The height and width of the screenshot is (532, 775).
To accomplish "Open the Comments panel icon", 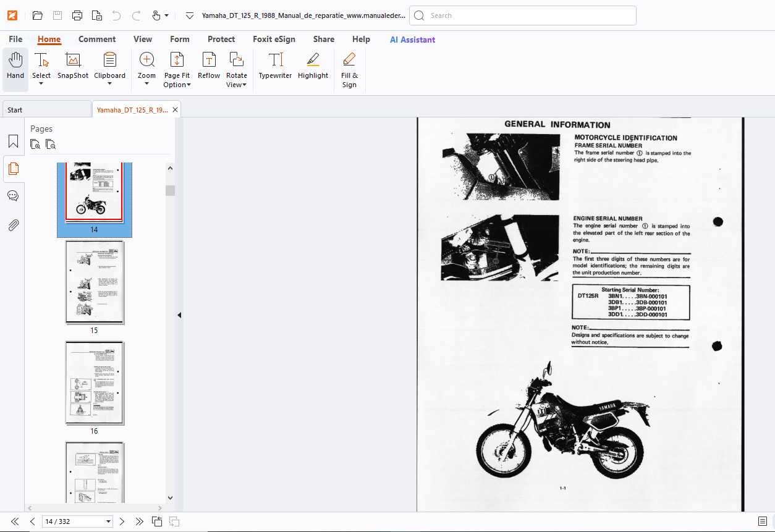I will tap(13, 196).
